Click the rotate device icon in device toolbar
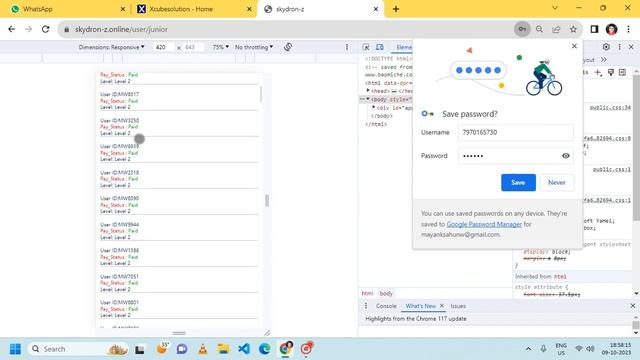Viewport: 640px width, 360px height. coord(288,47)
